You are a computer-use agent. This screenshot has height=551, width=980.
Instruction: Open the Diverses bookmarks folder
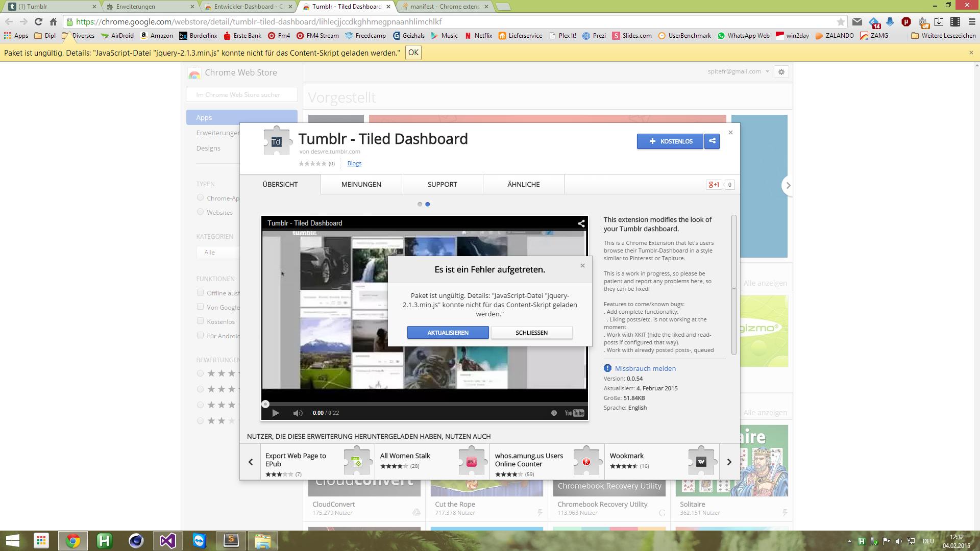click(x=78, y=36)
